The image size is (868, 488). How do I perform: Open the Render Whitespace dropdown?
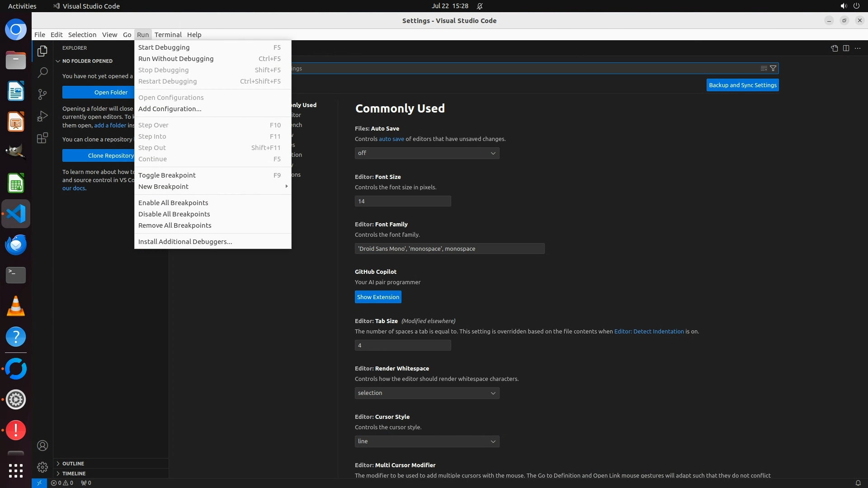click(427, 393)
